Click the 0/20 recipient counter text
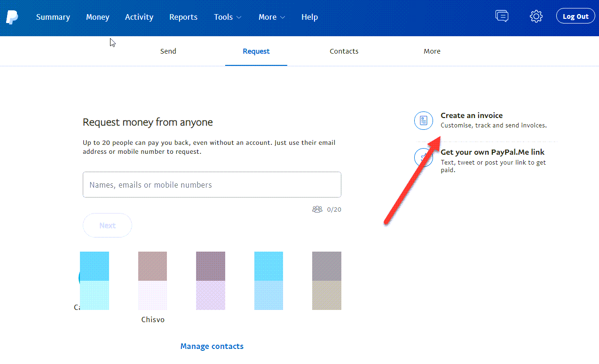Image resolution: width=599 pixels, height=364 pixels. tap(334, 209)
